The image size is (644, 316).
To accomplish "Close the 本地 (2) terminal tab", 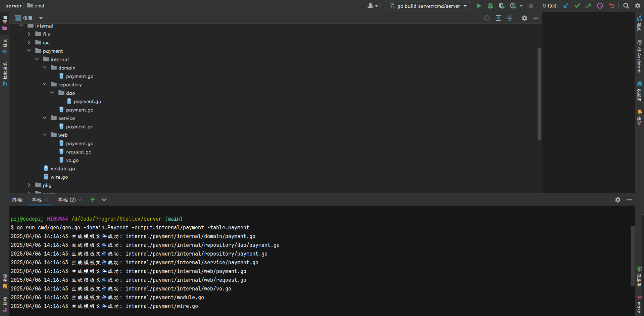I will coord(81,200).
